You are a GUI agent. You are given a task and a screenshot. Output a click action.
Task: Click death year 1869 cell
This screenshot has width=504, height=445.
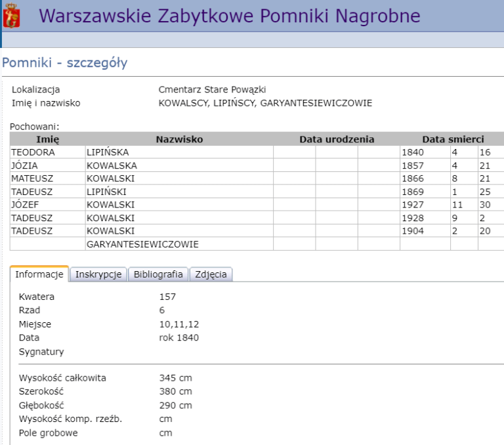click(425, 192)
